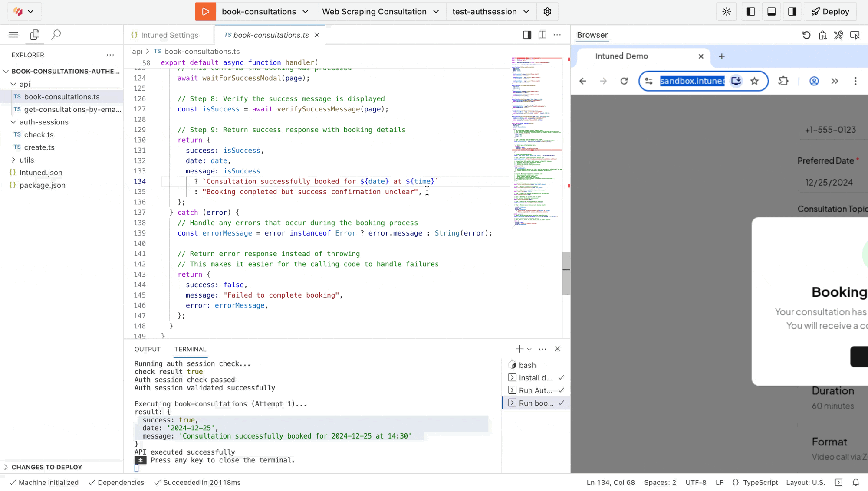Toggle the left sidebar panel layout

click(751, 12)
